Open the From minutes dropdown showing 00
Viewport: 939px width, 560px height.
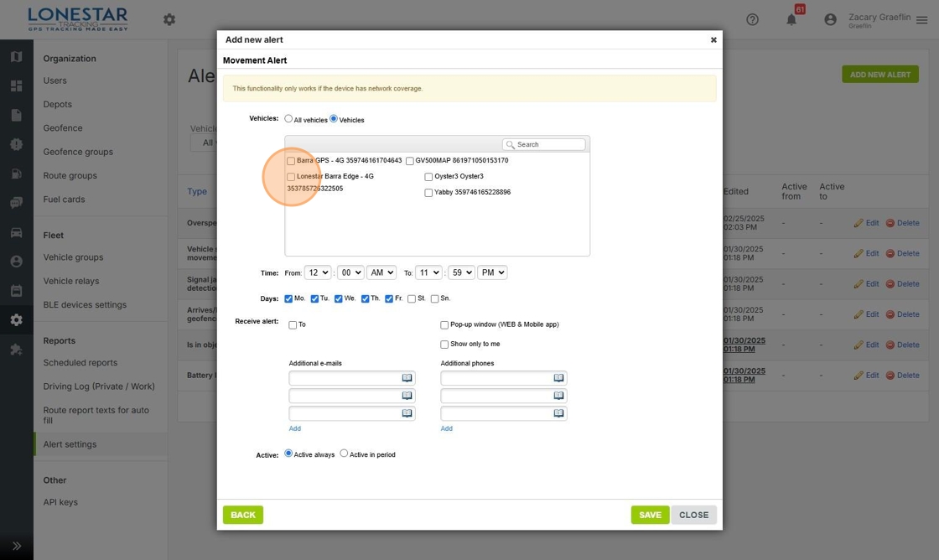(x=350, y=272)
